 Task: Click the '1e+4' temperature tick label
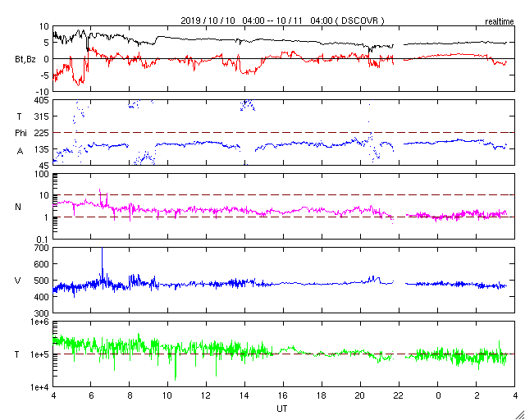pyautogui.click(x=40, y=387)
